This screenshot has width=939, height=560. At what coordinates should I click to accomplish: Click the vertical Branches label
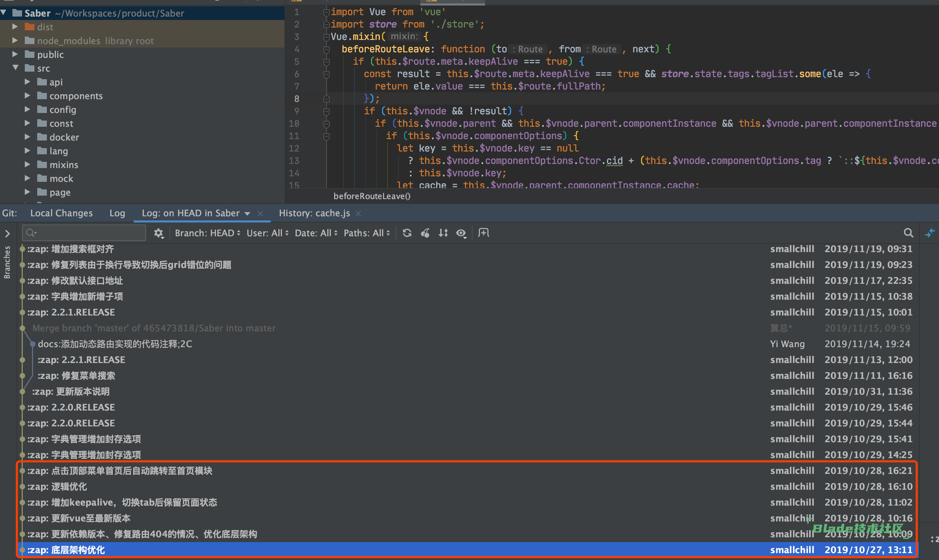point(7,262)
